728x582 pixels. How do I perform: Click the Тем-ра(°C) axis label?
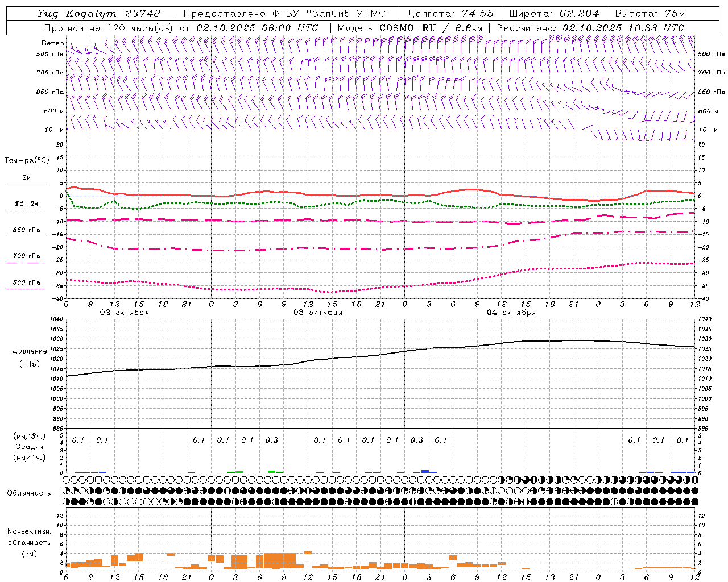(x=27, y=161)
